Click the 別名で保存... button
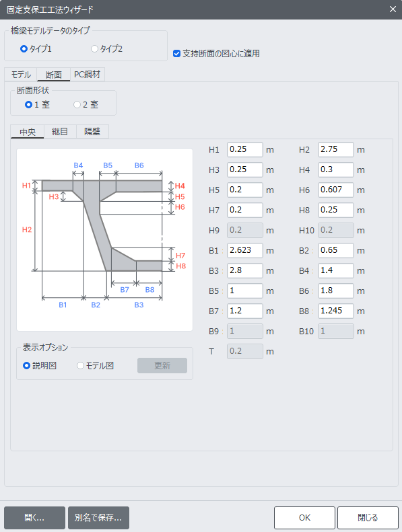Viewport: 402px width, 532px height. (98, 518)
